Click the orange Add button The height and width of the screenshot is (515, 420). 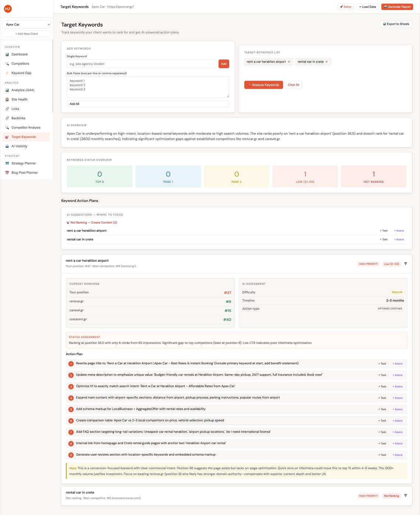(224, 64)
